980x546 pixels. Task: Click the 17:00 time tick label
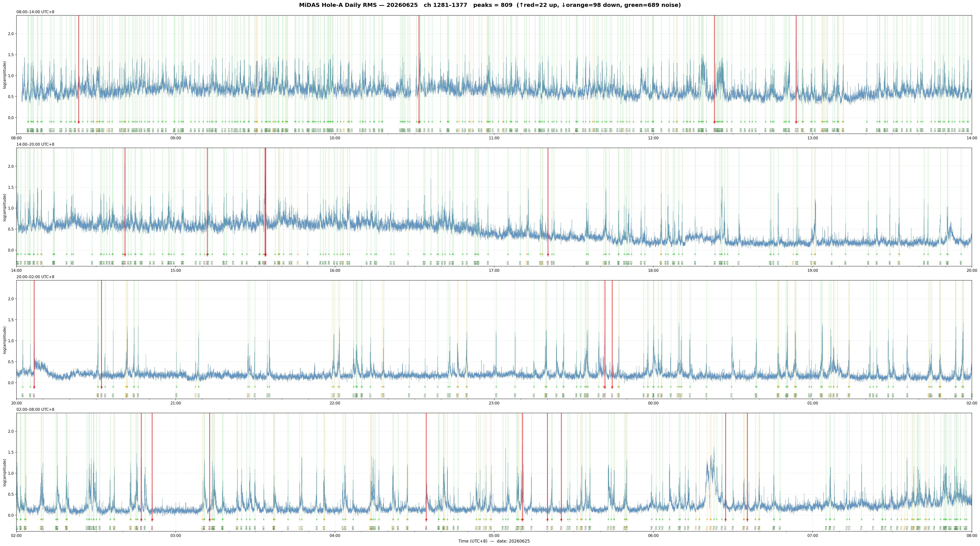tap(494, 271)
